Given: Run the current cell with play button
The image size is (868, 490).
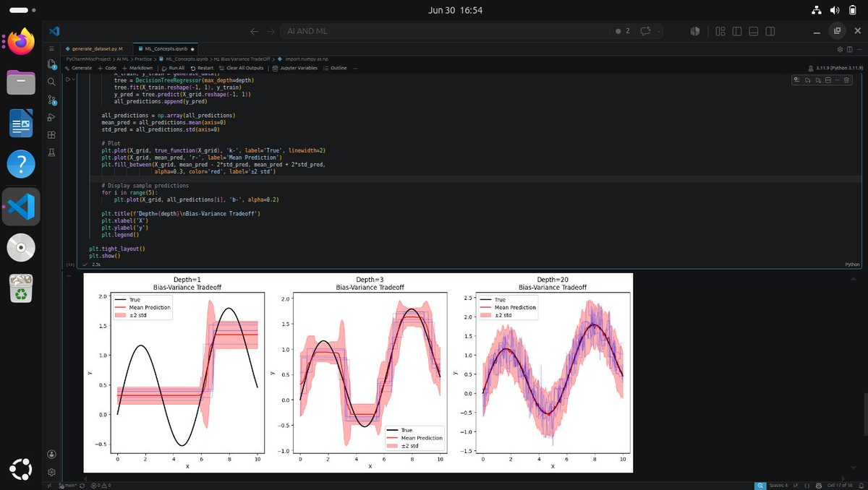Looking at the screenshot, I should tap(68, 79).
